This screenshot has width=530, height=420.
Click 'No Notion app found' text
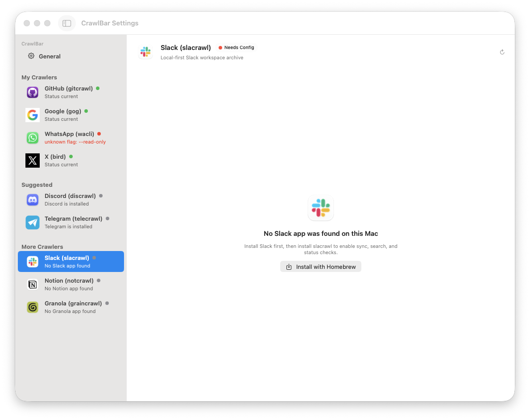click(x=69, y=288)
